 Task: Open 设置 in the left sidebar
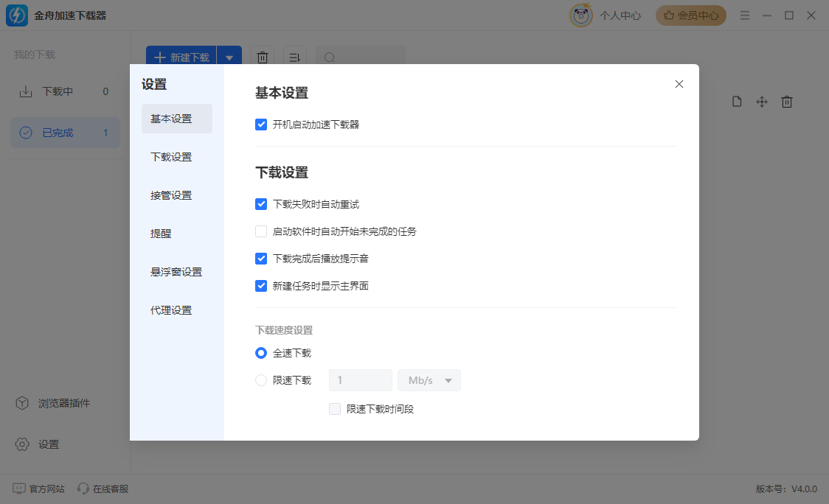[x=37, y=444]
